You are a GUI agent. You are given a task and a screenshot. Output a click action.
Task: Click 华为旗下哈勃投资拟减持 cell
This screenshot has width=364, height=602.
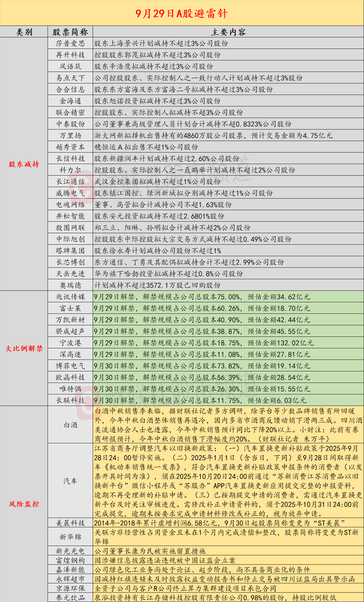click(x=228, y=274)
